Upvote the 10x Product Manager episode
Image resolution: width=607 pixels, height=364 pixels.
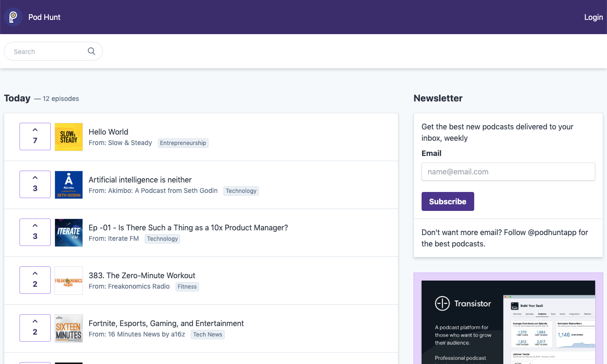click(x=35, y=232)
